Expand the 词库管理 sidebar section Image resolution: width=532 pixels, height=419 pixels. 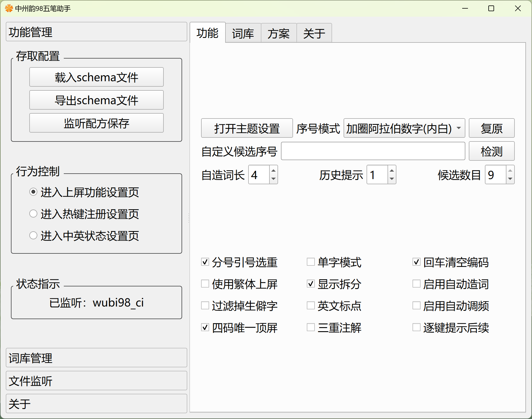click(x=97, y=358)
